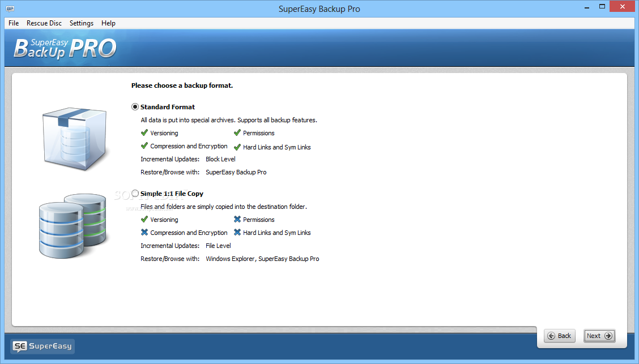Click "Windows Explorer, SuperEasy Backup Pro" restore text
639x364 pixels.
tap(262, 259)
